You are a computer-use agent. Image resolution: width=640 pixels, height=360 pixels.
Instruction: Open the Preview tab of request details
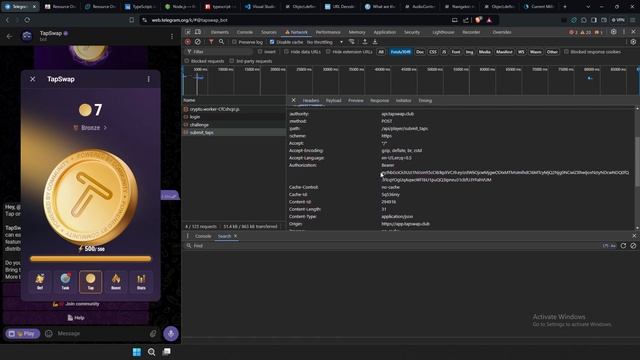pyautogui.click(x=356, y=100)
